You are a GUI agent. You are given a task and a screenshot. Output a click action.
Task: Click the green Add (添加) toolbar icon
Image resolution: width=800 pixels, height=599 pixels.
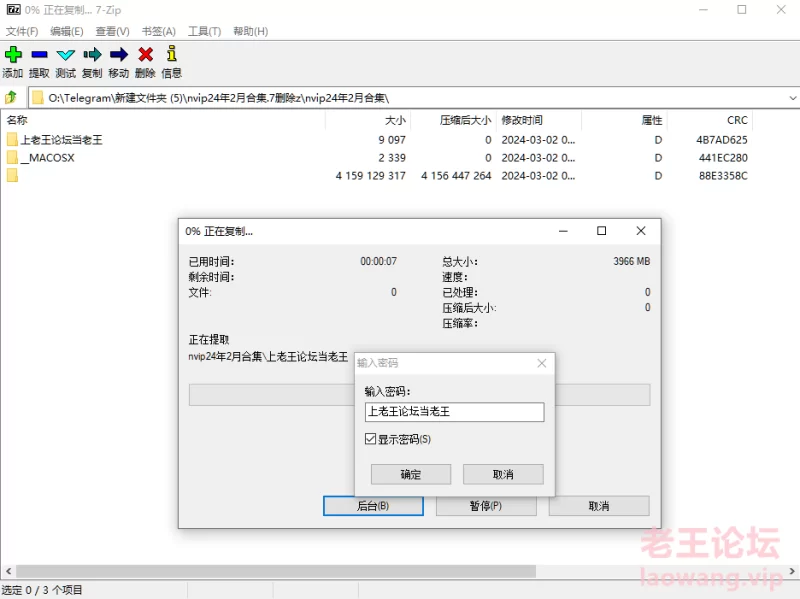coord(13,54)
